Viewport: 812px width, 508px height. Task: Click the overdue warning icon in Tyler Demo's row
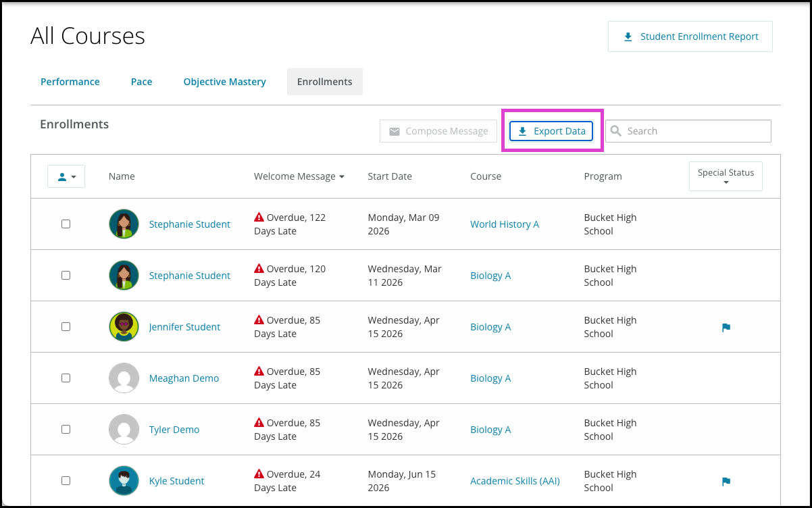[x=259, y=423]
